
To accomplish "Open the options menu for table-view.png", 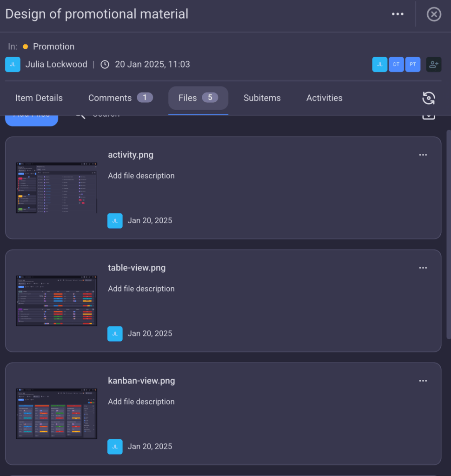I will (423, 268).
